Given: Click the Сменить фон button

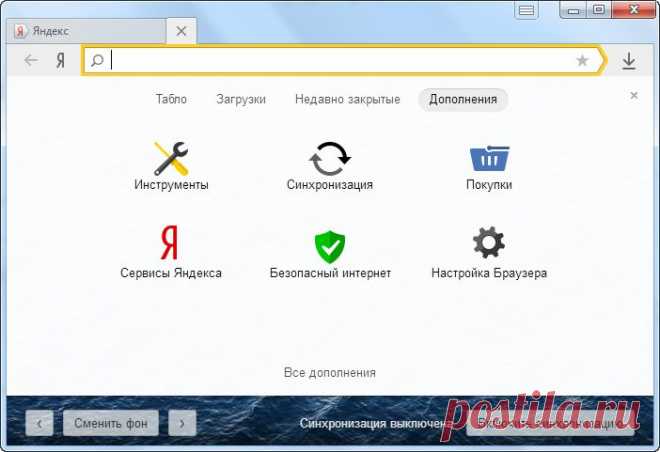Looking at the screenshot, I should [x=111, y=423].
